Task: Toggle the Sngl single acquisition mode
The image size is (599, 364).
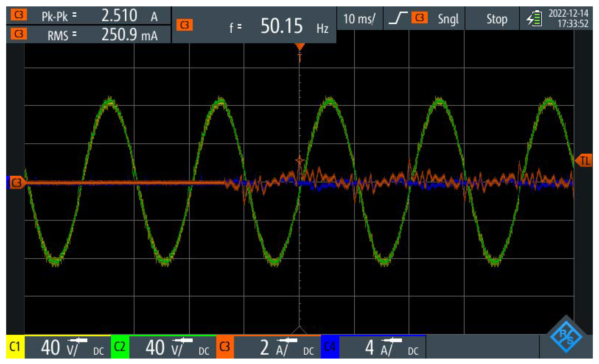Action: tap(448, 19)
